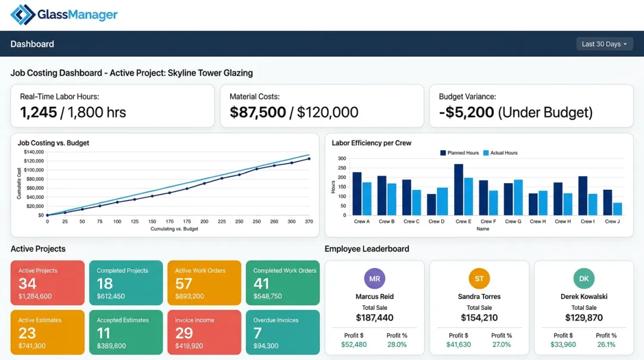Click the Planned Hours legend swatch
Viewport: 644px width, 360px height.
442,153
